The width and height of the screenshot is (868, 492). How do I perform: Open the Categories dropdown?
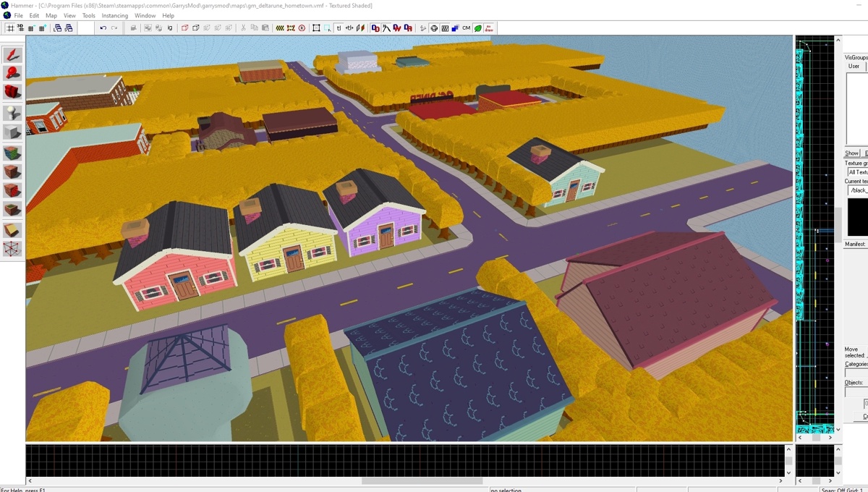click(857, 373)
